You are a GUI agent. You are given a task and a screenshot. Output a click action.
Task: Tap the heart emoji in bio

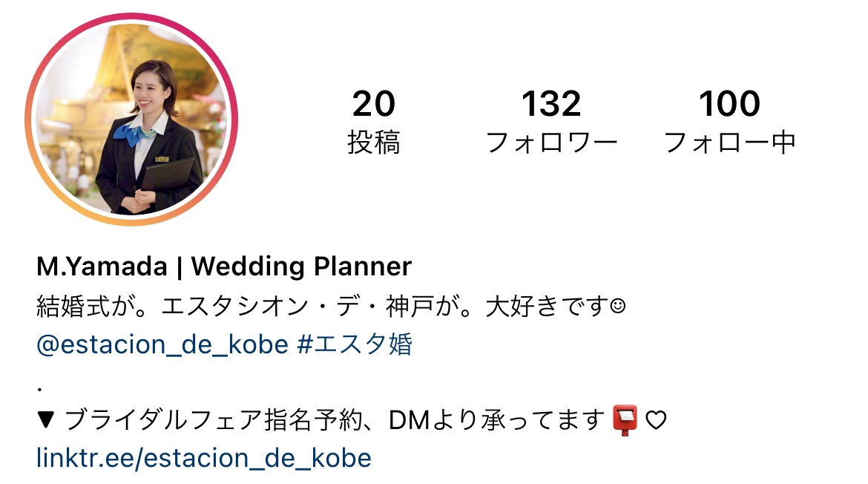pos(656,420)
